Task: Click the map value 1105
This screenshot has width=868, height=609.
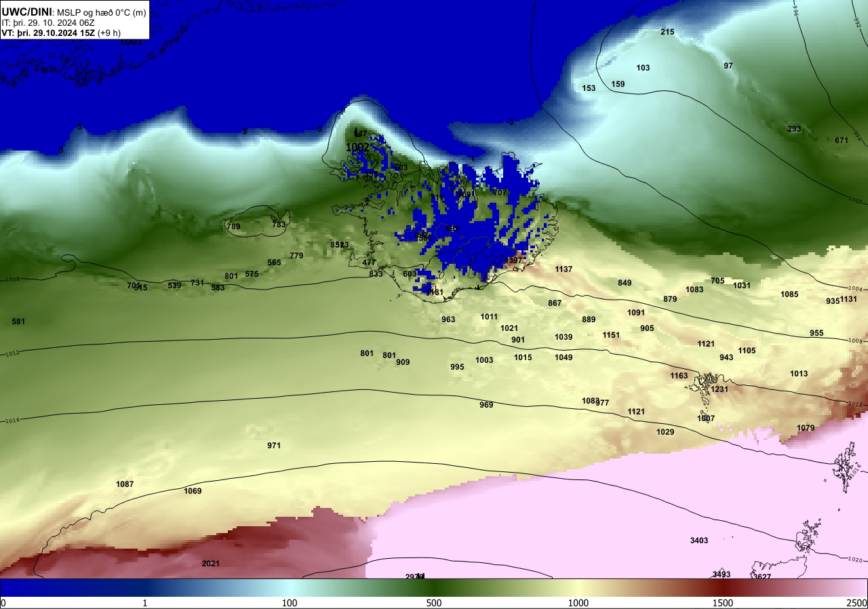Action: point(747,351)
